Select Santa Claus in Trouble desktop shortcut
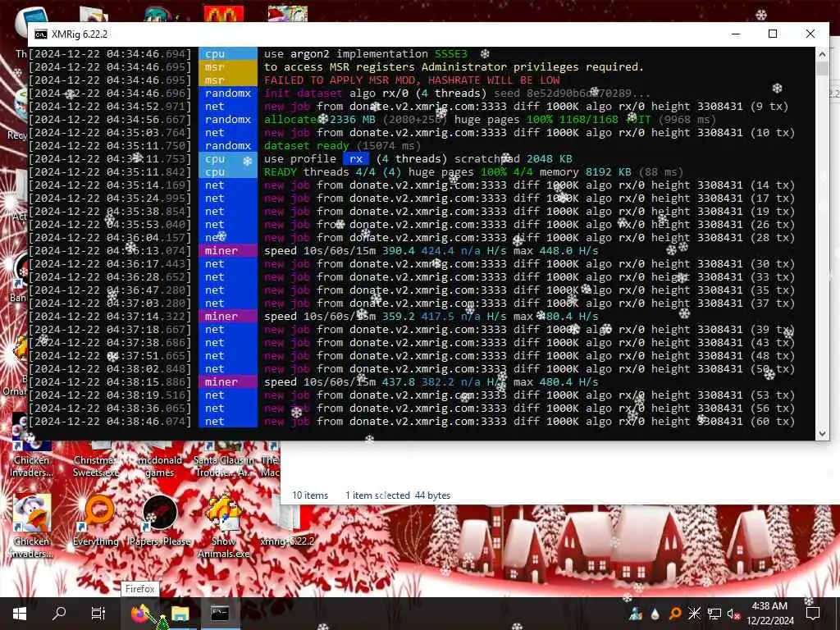840x630 pixels. 224,465
